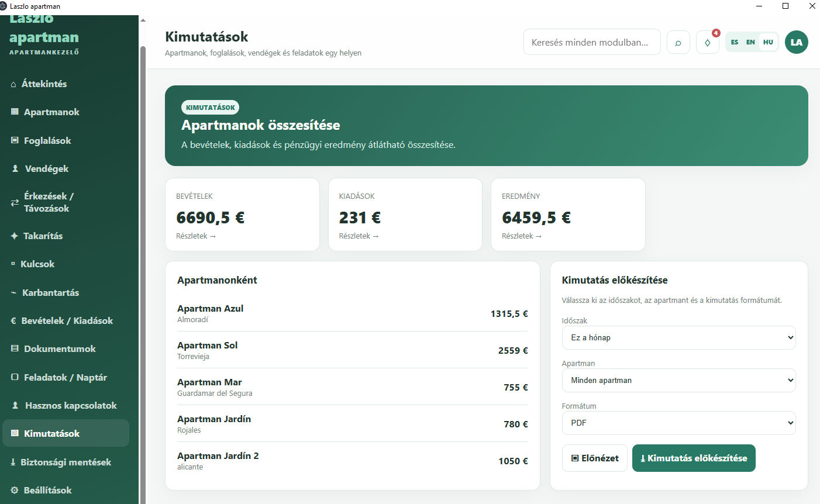Switch language to EN
This screenshot has height=504, width=820.
(750, 42)
